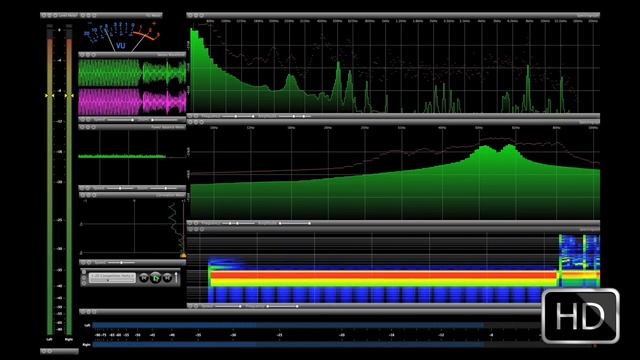Click first header button of VU Meter panel
640x360 pixels.
point(82,15)
